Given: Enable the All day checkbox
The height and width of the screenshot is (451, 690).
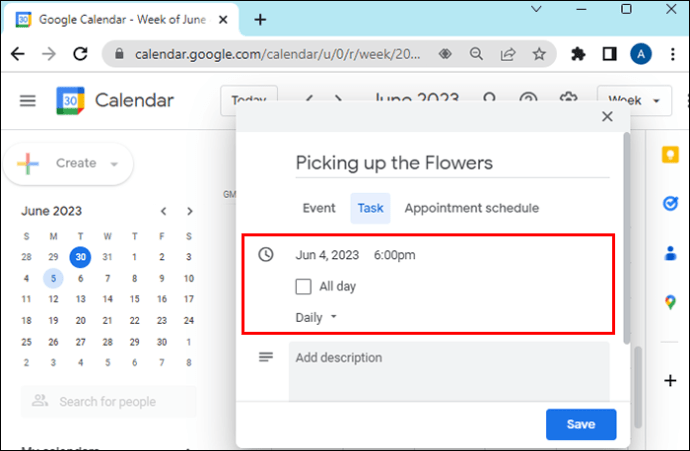Looking at the screenshot, I should pos(304,287).
